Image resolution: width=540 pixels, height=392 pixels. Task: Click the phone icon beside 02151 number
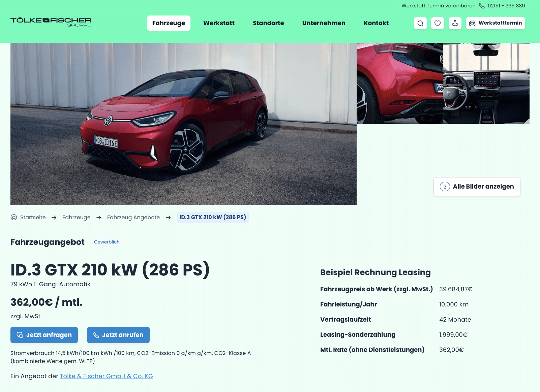click(482, 6)
